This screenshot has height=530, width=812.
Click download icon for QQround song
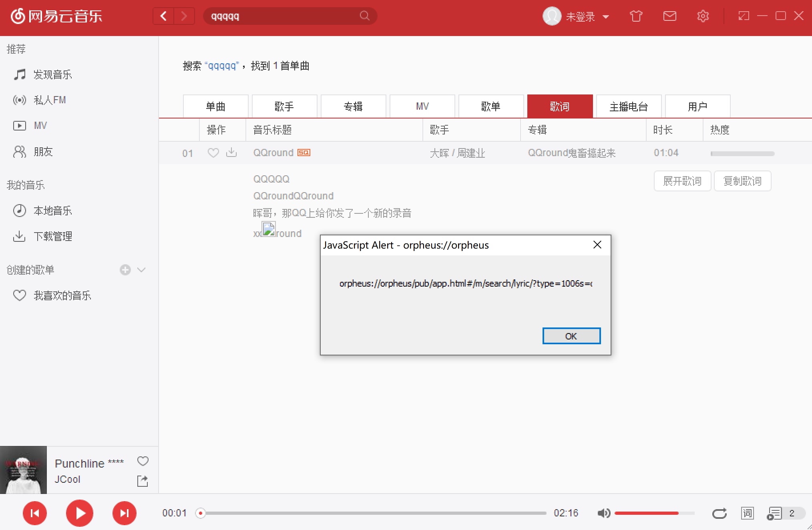coord(231,153)
